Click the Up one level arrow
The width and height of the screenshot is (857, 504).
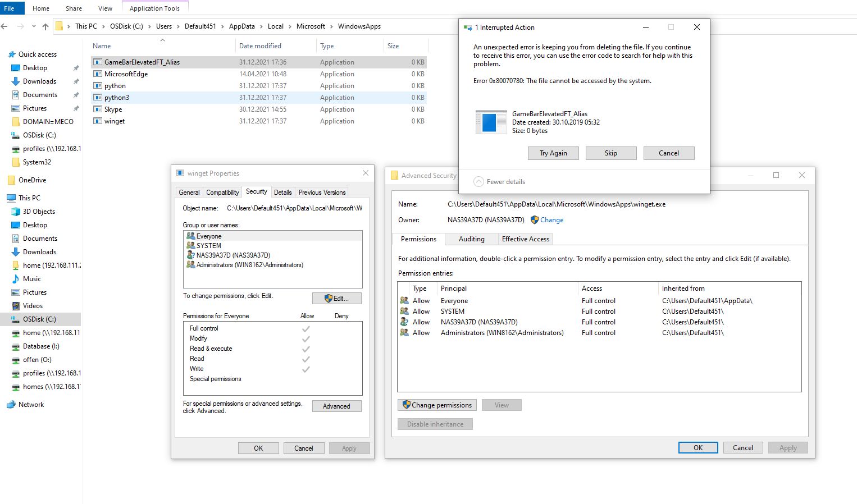coord(45,26)
